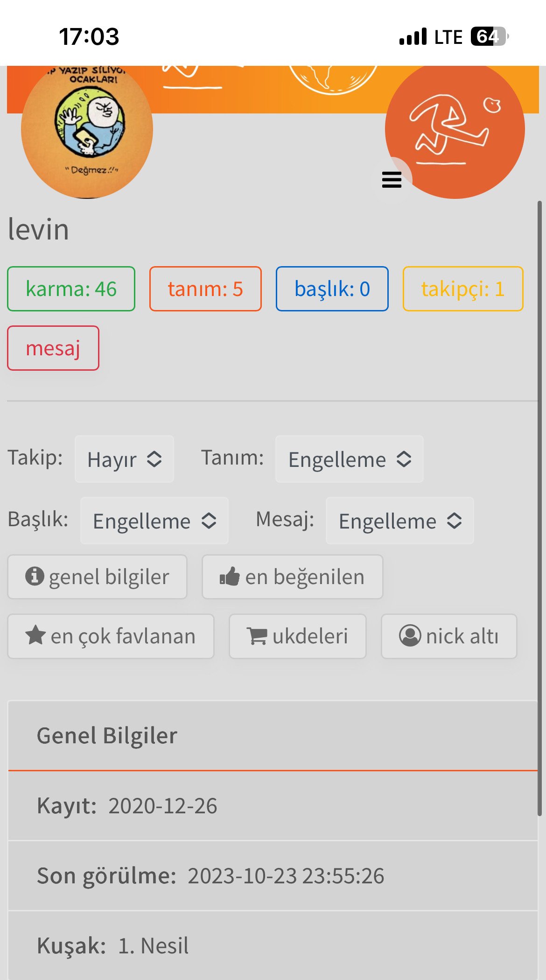Open the Başlık block dropdown
Viewport: 546px width, 980px height.
(154, 521)
